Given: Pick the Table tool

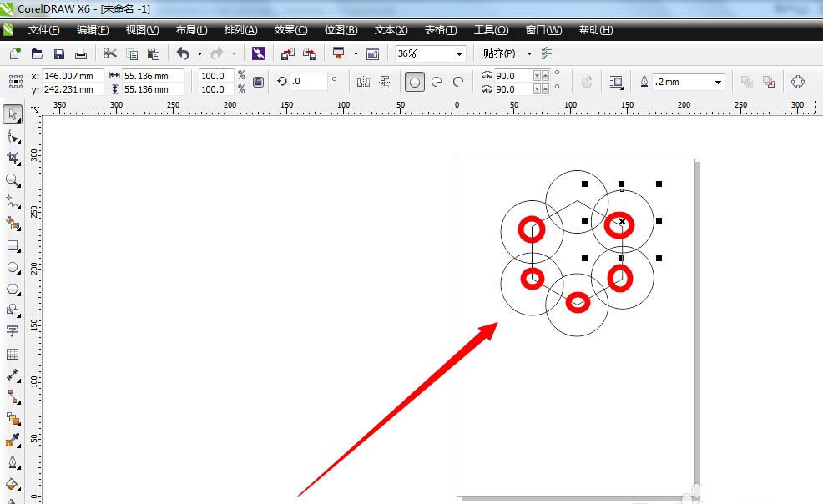Looking at the screenshot, I should 13,354.
